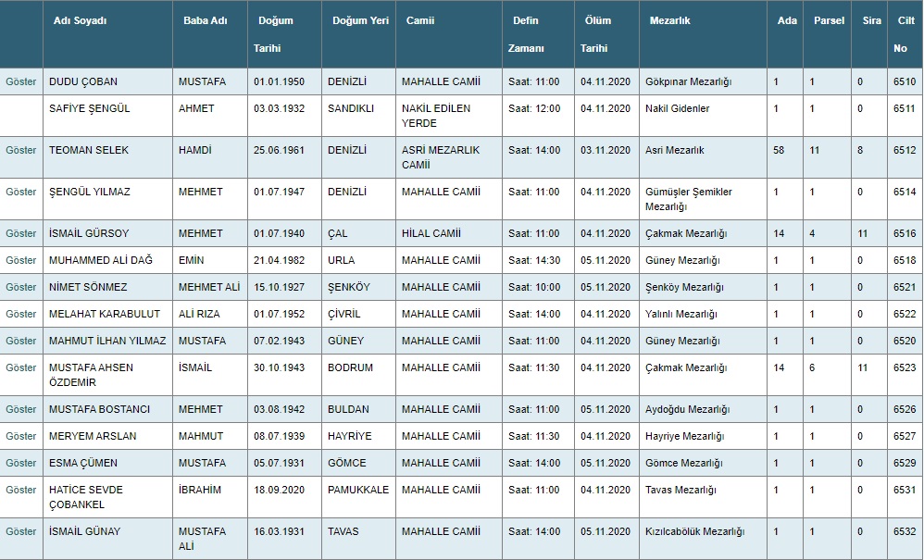Click the Cilt No column header

[905, 34]
